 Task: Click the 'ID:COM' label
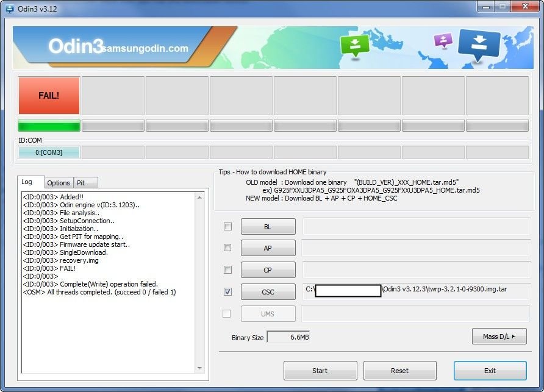click(30, 140)
